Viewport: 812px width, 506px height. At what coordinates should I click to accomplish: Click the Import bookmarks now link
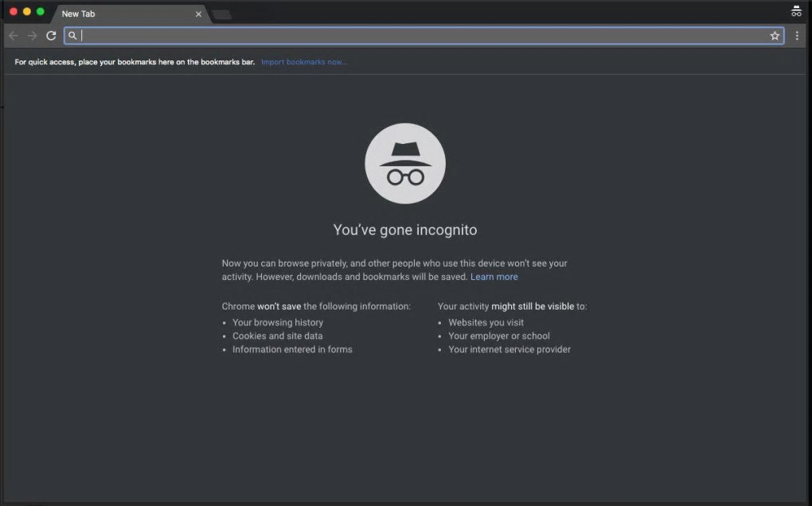tap(304, 62)
